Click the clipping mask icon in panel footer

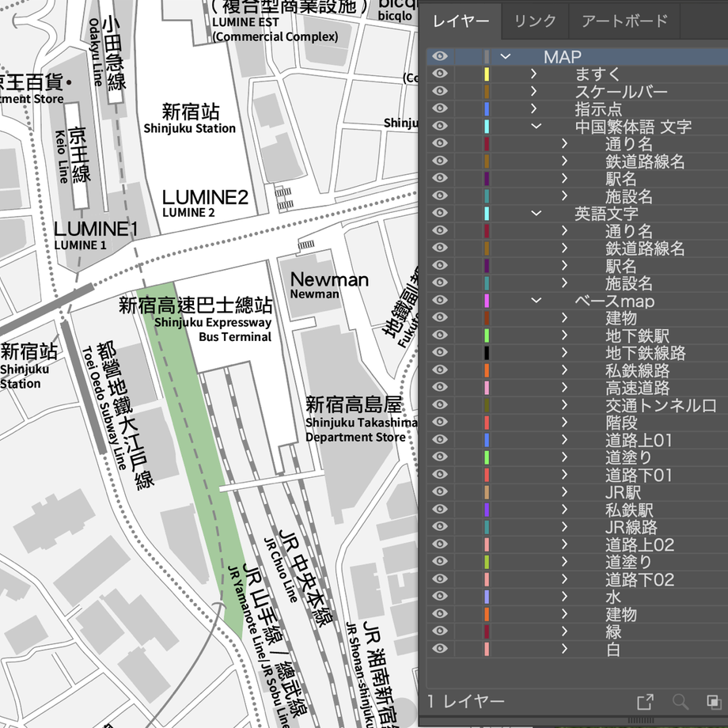click(x=714, y=702)
